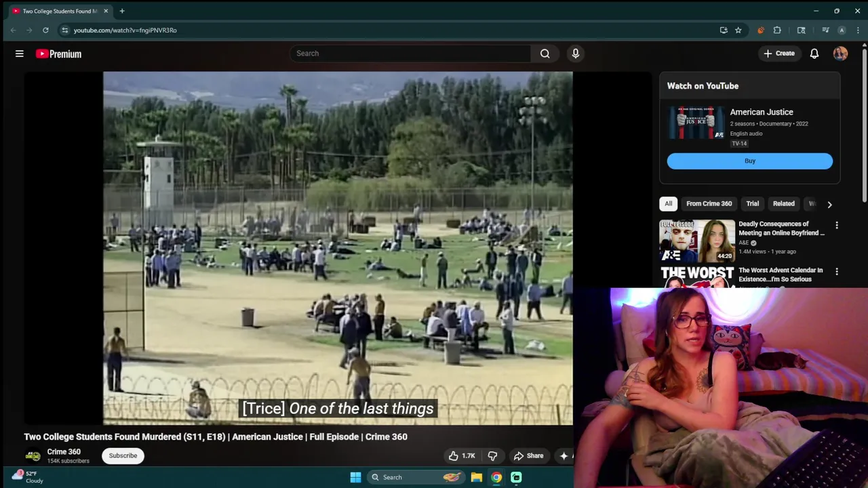The width and height of the screenshot is (868, 488).
Task: Click the Share button
Action: 528,455
